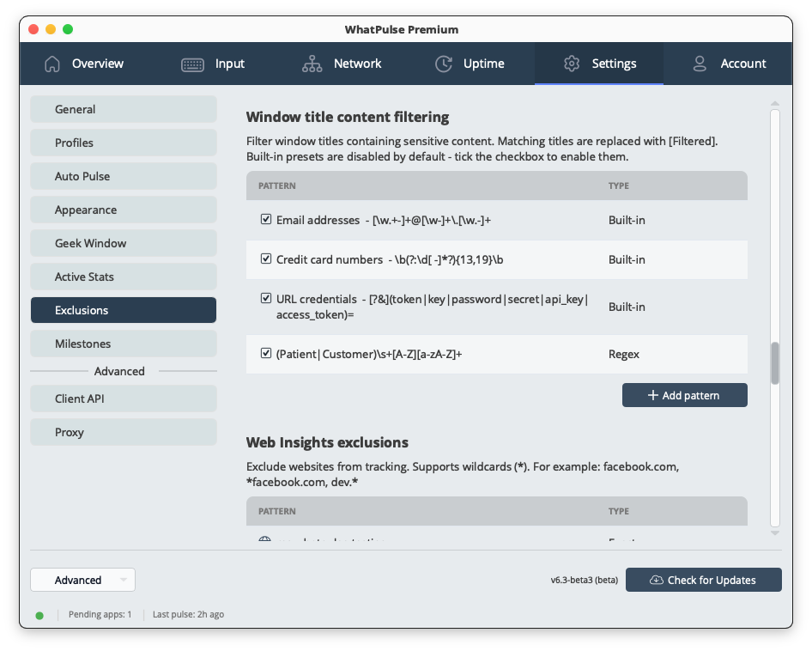Click the Web Insights exclusions heading
Viewport: 812px width, 651px height.
(327, 442)
